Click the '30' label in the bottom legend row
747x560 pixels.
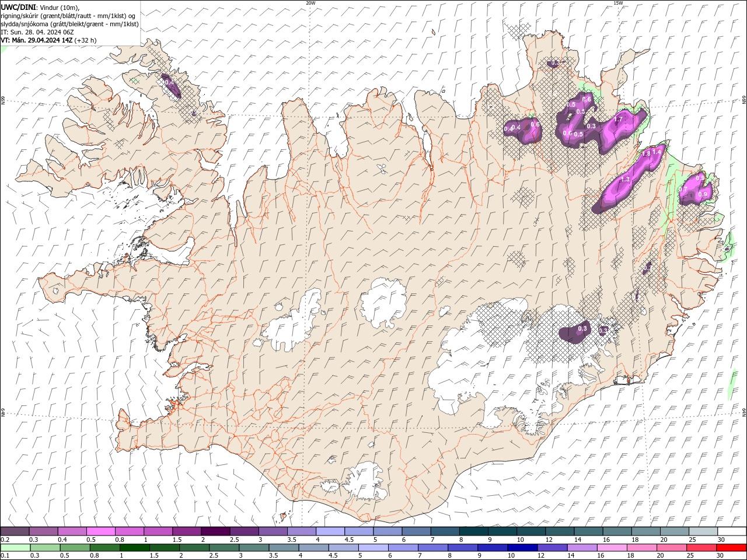click(x=721, y=556)
